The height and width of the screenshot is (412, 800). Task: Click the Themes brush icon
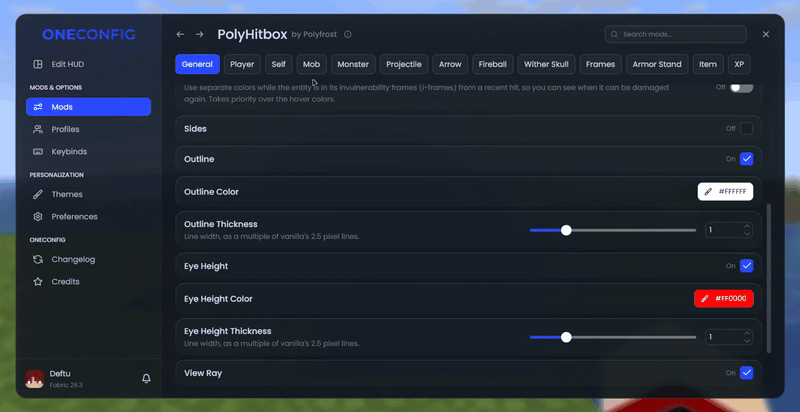point(38,194)
